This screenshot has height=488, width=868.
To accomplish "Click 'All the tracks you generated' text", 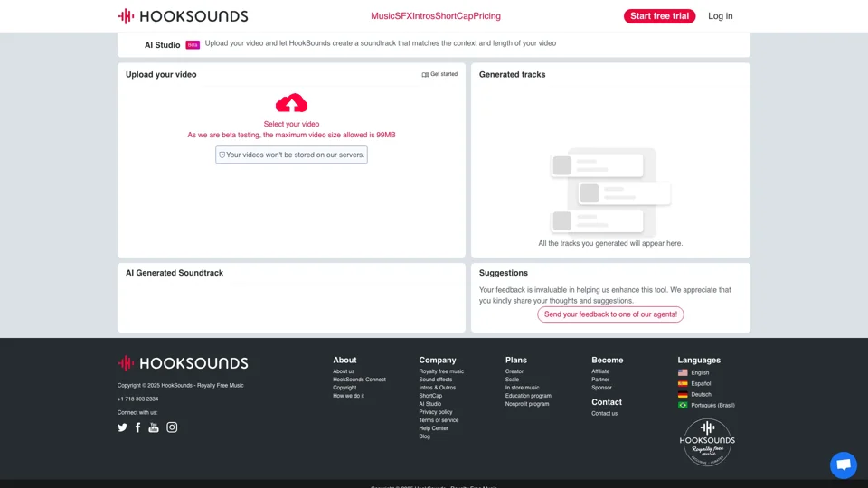I will click(610, 243).
